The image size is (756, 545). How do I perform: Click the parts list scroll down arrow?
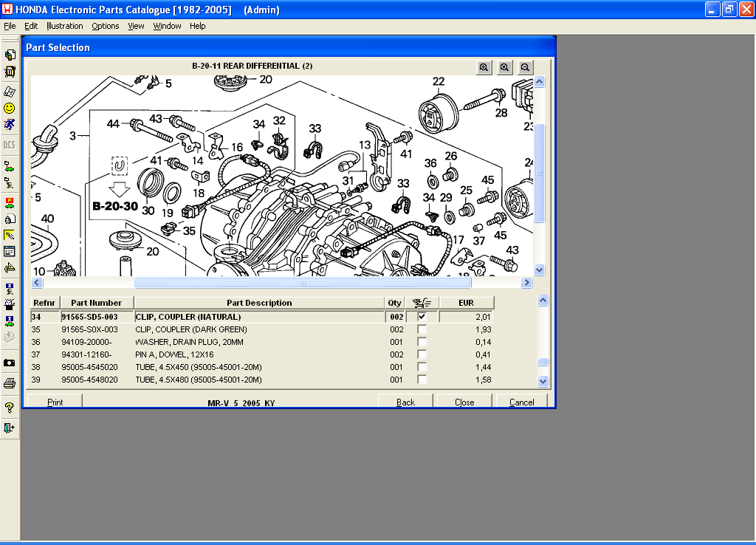[x=543, y=382]
